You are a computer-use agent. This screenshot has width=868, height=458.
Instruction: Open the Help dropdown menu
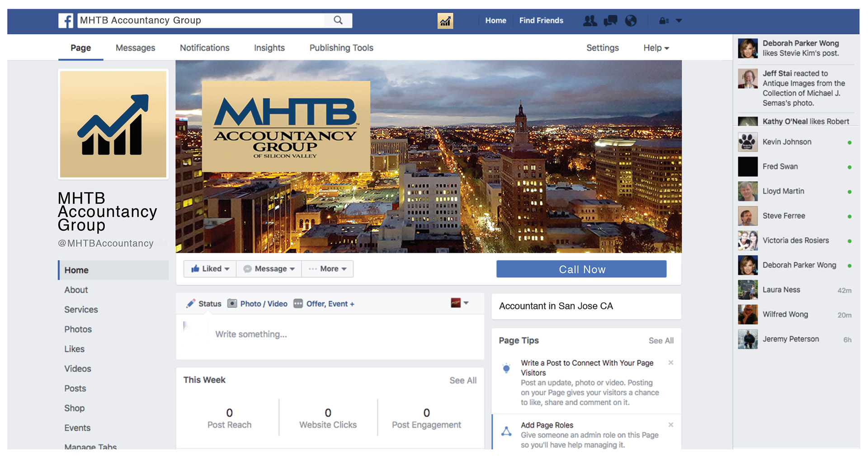coord(656,48)
